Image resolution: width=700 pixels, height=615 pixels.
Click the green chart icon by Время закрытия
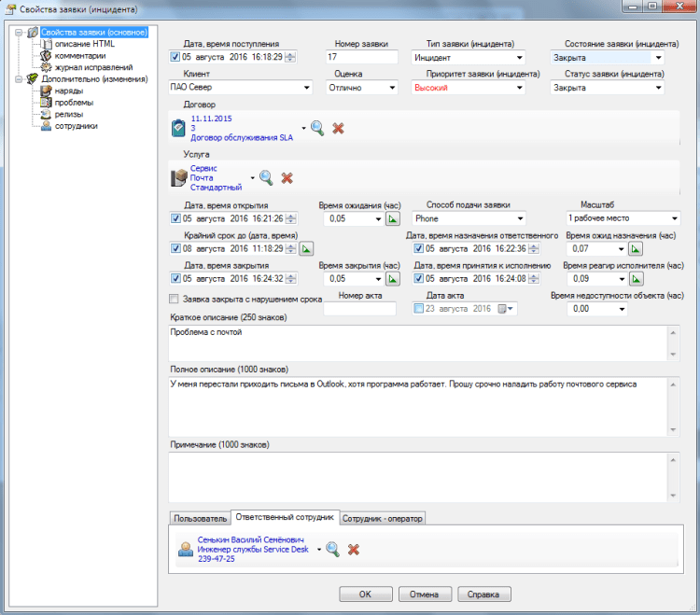point(393,279)
